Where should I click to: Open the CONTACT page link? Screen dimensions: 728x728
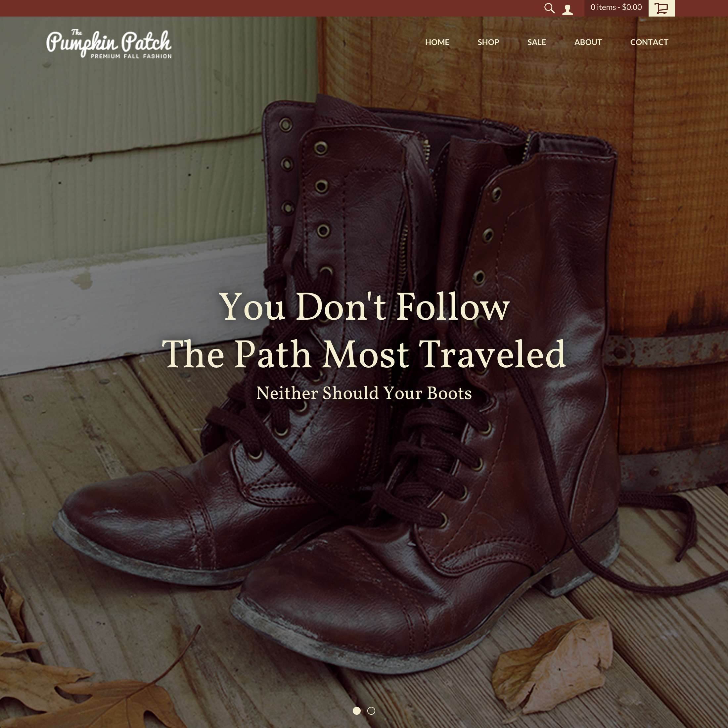tap(649, 42)
